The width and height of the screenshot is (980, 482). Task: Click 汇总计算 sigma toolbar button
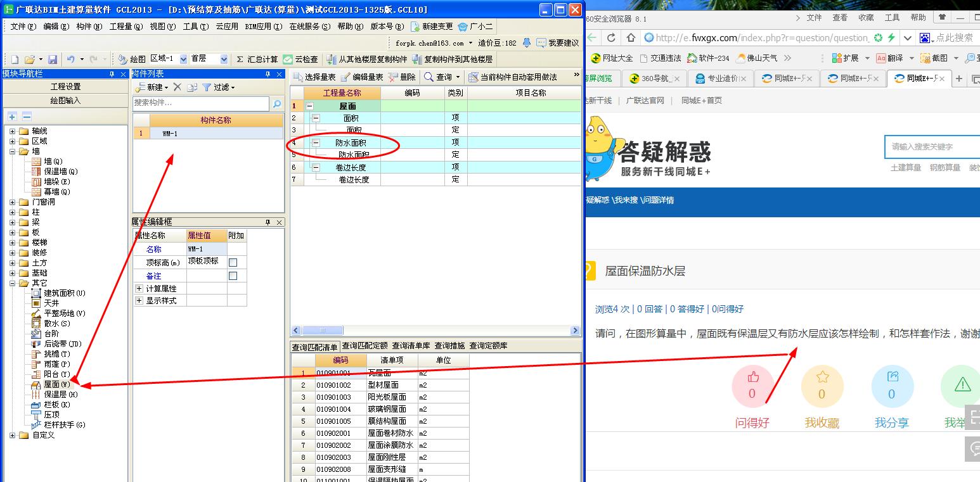(257, 59)
